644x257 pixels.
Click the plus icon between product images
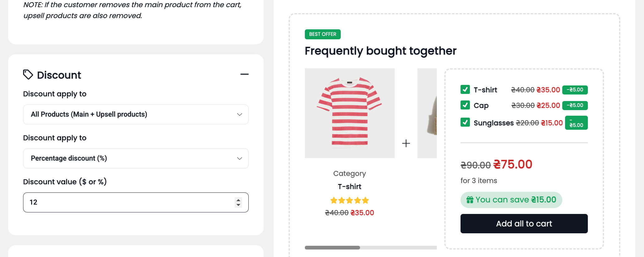click(406, 143)
